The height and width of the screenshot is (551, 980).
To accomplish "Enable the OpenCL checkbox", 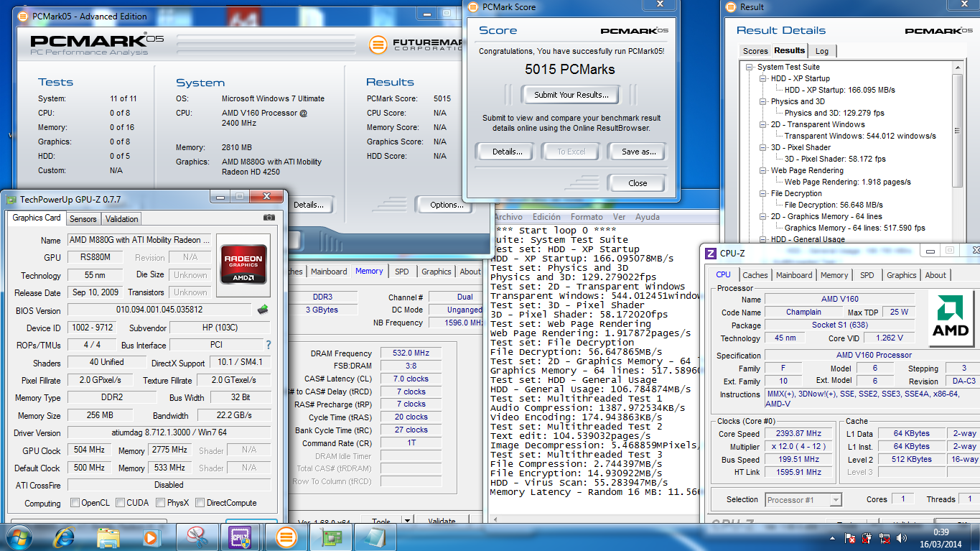I will click(x=75, y=503).
